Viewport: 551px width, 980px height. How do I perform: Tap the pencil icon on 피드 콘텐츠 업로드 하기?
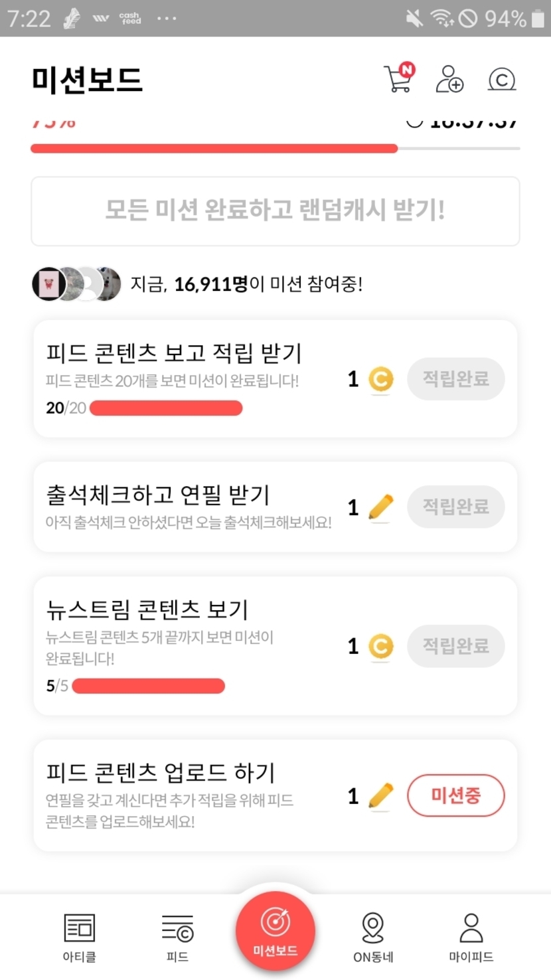[380, 796]
